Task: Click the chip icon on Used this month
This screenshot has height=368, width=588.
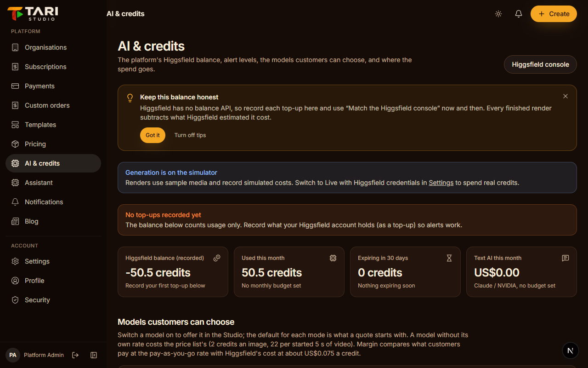Action: (x=333, y=258)
